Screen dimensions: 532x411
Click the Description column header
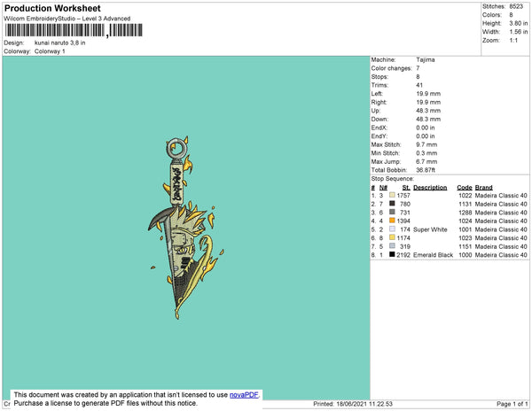point(430,188)
